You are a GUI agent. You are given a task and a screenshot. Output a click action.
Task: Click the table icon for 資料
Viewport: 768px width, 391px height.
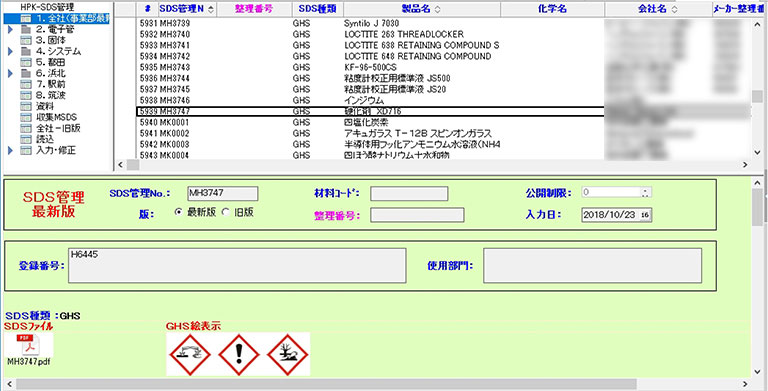(x=26, y=106)
